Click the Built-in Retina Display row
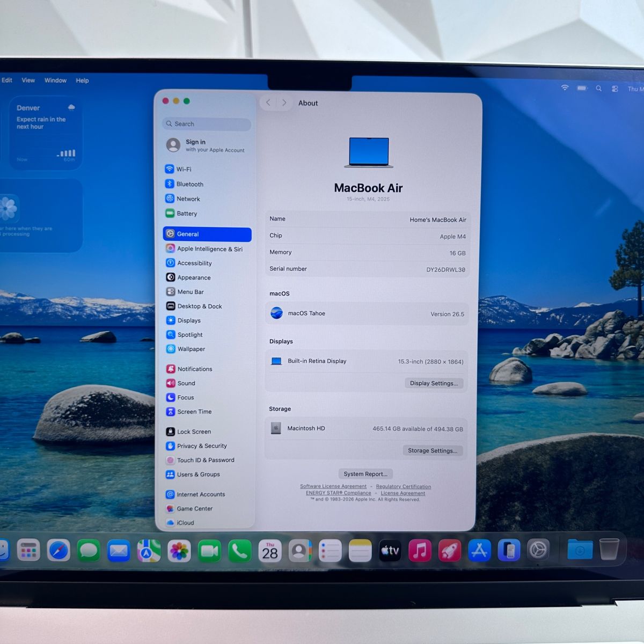644x644 pixels. tap(367, 361)
